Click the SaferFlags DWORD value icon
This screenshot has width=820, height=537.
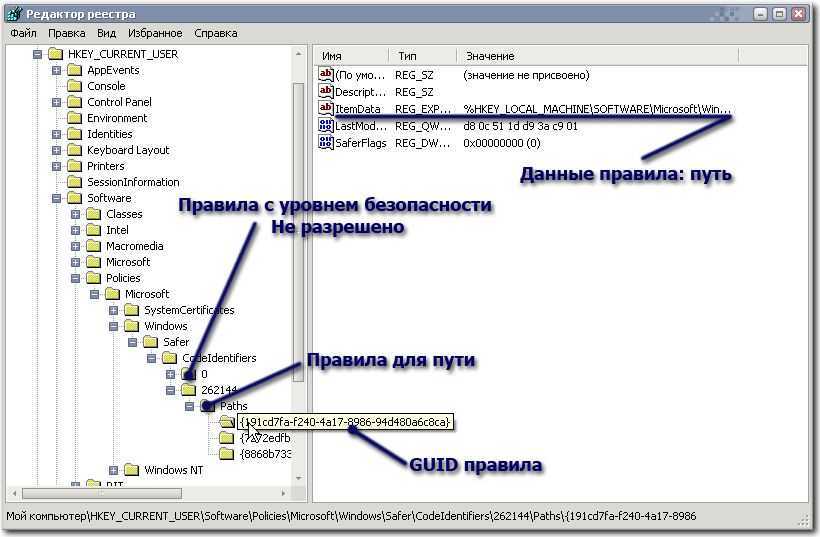(325, 143)
